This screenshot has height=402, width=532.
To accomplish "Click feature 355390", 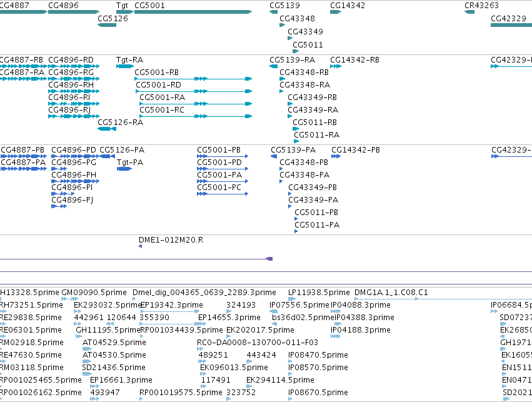I will (x=154, y=318).
